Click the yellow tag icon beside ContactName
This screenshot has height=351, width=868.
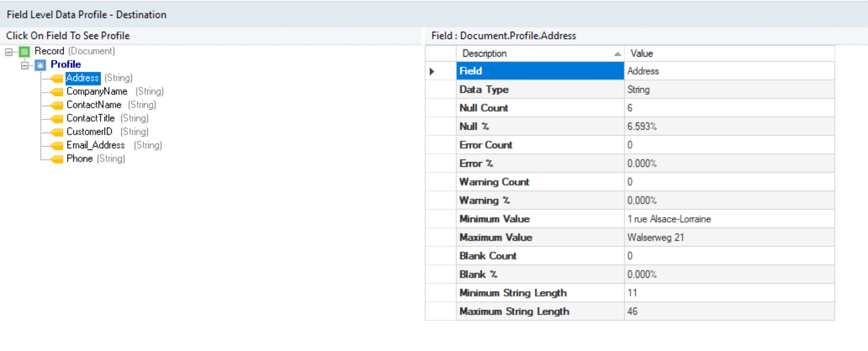(x=57, y=106)
